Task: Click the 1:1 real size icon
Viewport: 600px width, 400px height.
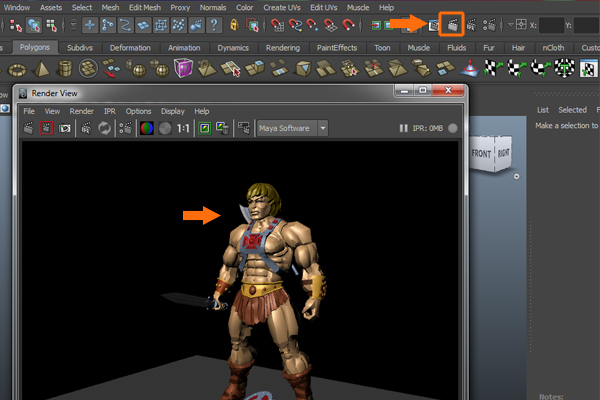Action: click(183, 129)
